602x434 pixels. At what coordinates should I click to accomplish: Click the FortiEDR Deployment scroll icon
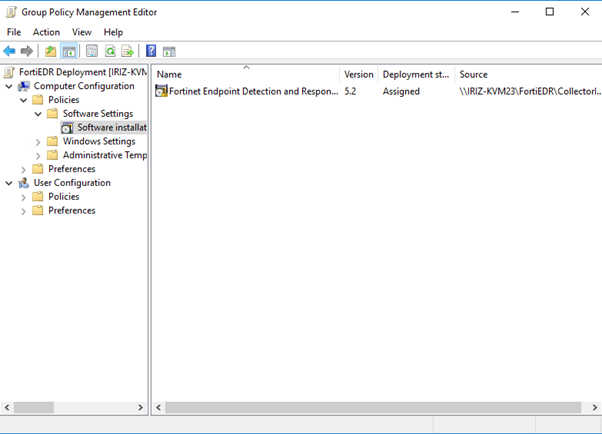pyautogui.click(x=9, y=72)
